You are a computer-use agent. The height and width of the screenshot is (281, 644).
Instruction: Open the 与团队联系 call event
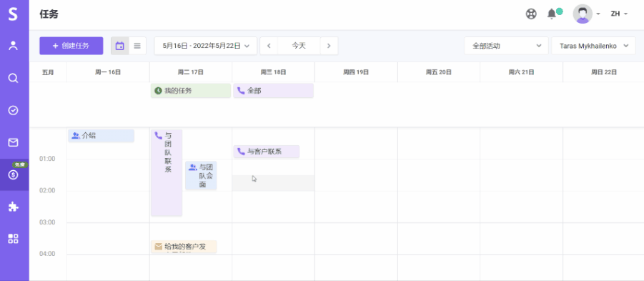(167, 172)
